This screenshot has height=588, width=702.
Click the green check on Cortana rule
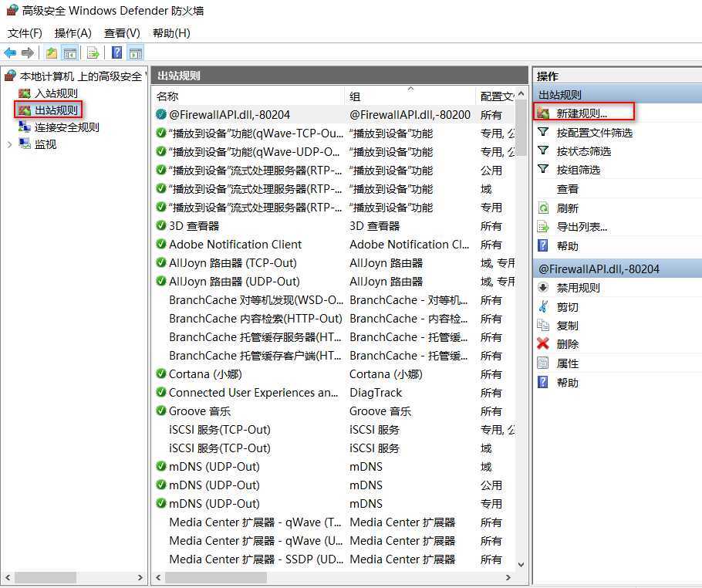point(160,373)
